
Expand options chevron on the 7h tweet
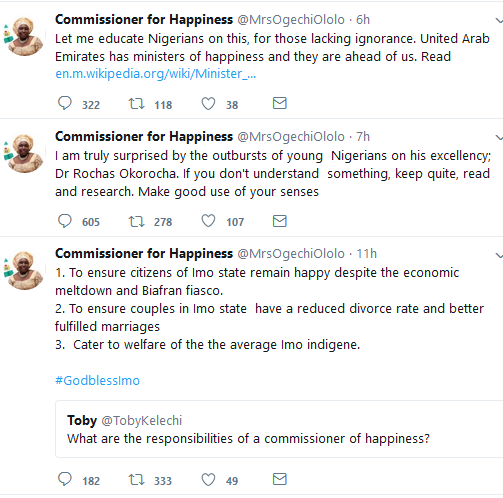tap(499, 137)
